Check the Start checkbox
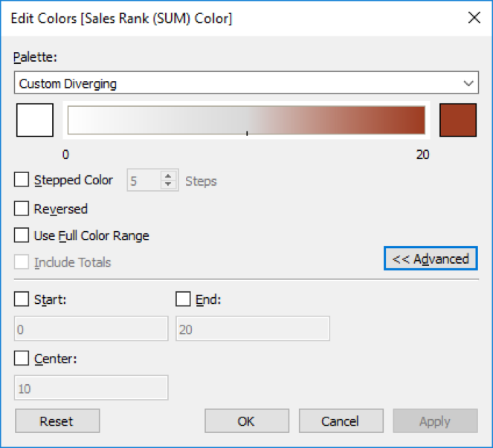 tap(22, 299)
